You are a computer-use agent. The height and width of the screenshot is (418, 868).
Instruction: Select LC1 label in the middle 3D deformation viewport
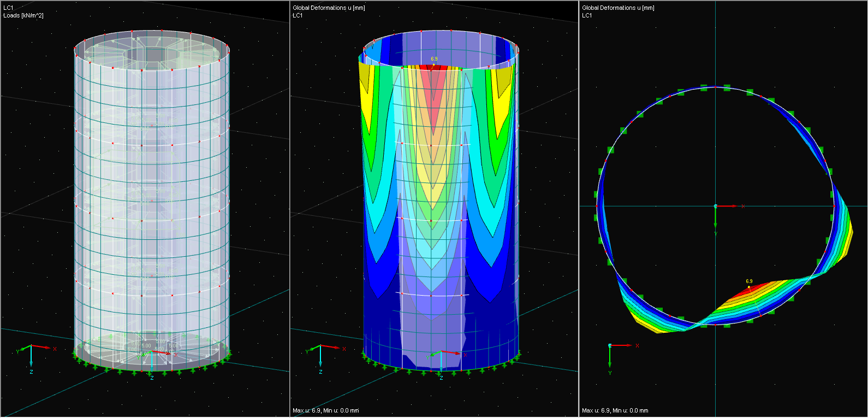click(298, 15)
